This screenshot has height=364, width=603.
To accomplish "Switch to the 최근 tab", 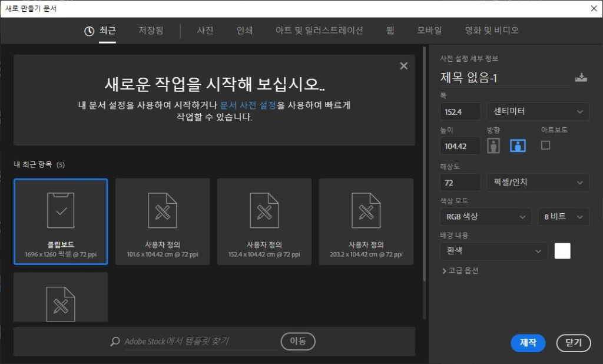I will [107, 31].
